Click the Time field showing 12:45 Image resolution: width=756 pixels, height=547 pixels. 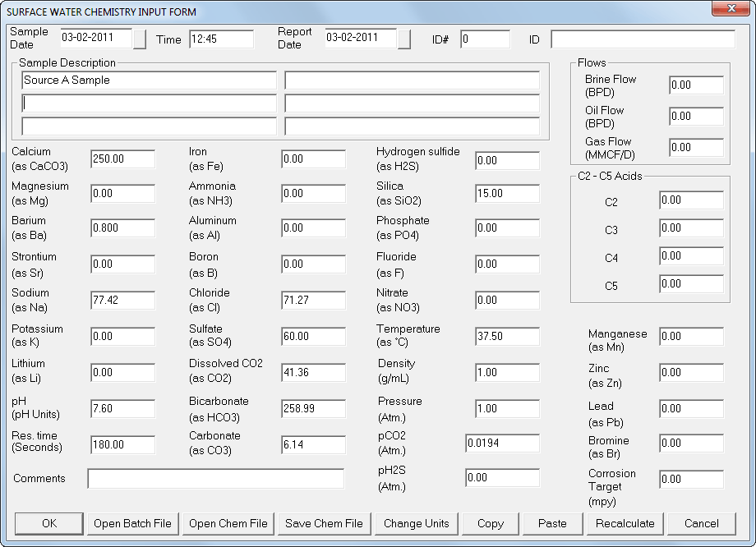coord(221,39)
